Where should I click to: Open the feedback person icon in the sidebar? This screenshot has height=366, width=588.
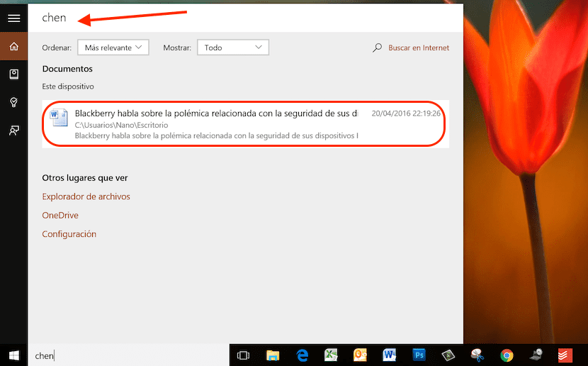[x=14, y=131]
